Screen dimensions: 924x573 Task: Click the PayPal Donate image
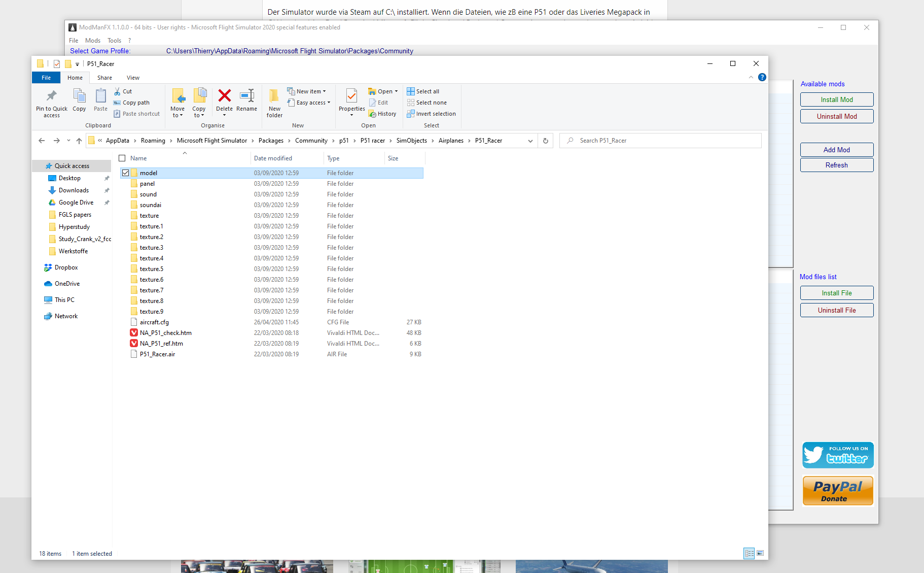(x=838, y=491)
